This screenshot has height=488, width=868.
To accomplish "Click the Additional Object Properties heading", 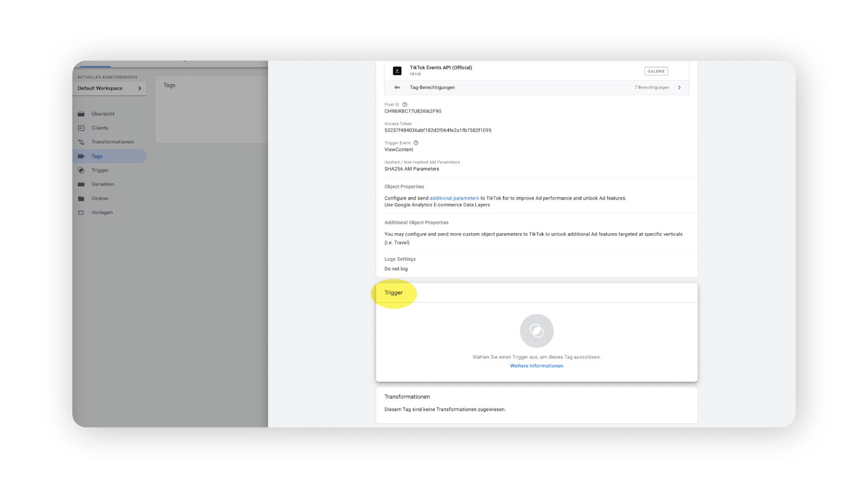I will 416,223.
